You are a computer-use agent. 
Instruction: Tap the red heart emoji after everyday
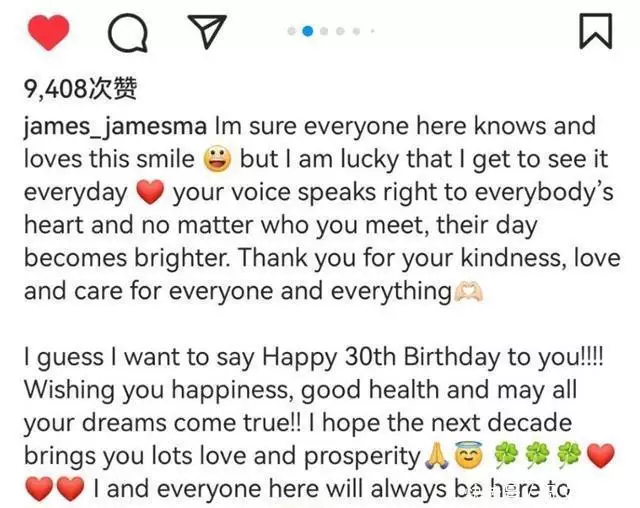150,193
